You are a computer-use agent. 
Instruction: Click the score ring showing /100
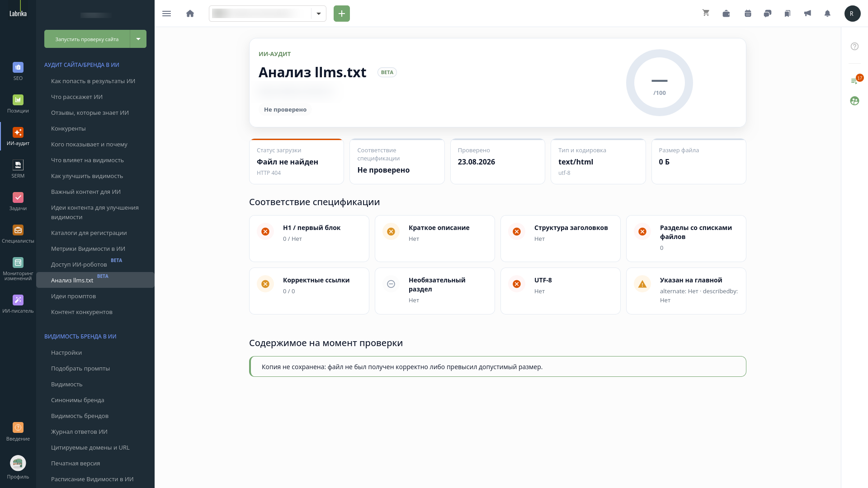[660, 83]
